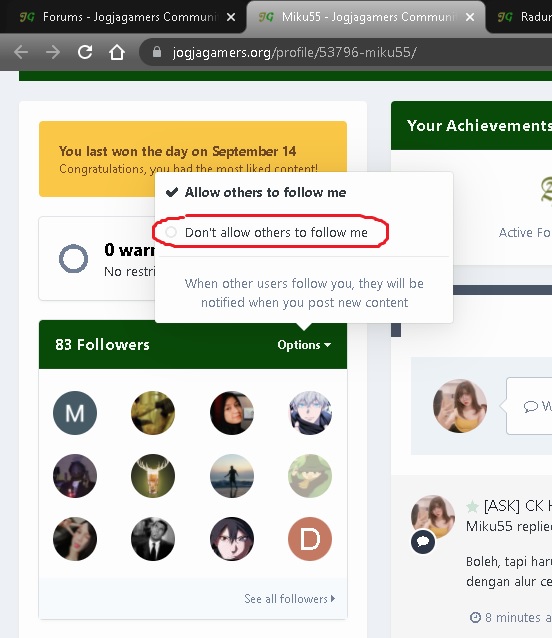Open the followers Options dropdown
Image resolution: width=552 pixels, height=638 pixels.
(303, 345)
